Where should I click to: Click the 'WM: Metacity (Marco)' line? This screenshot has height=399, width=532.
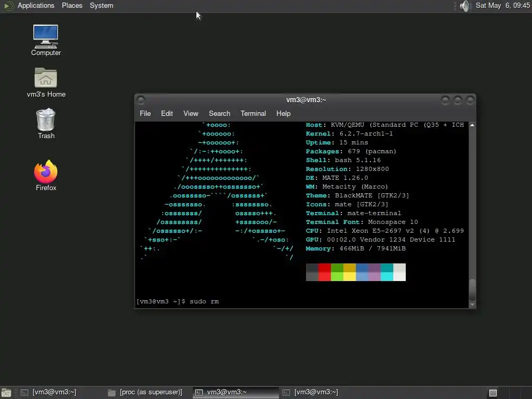pyautogui.click(x=347, y=187)
